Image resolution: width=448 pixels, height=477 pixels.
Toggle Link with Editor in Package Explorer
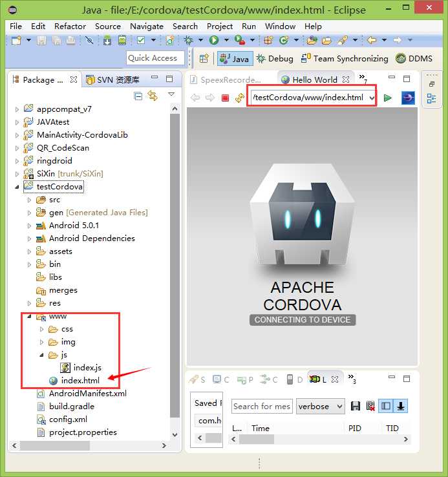(x=153, y=96)
